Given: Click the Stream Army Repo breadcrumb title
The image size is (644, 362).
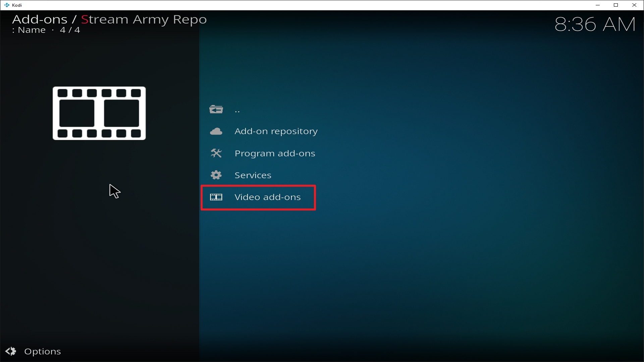Looking at the screenshot, I should (144, 19).
